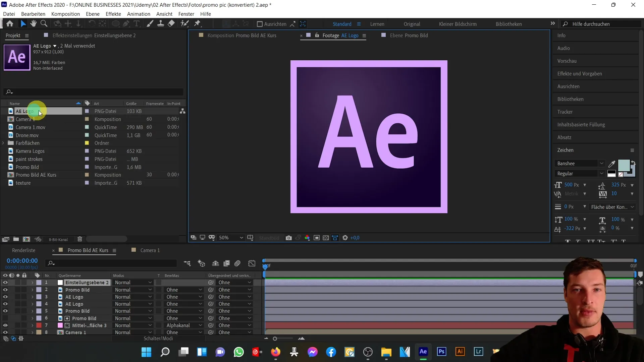Toggle the motion blur icon in timeline

(x=237, y=263)
